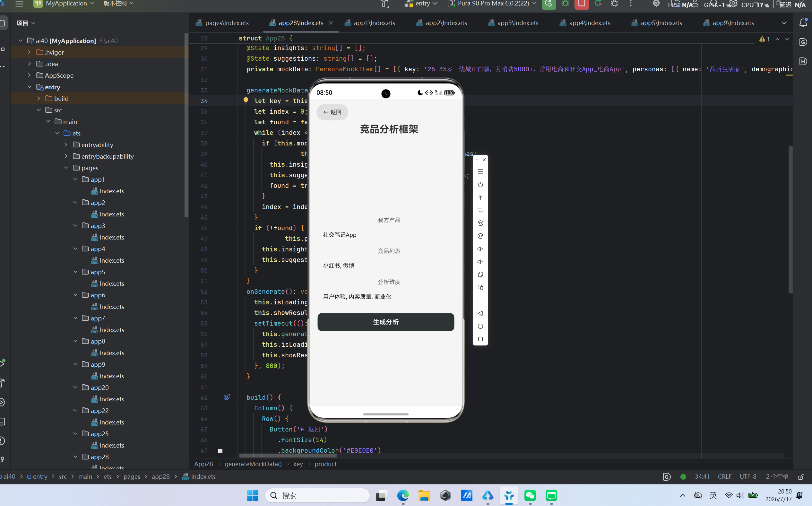812x506 pixels.
Task: Run the entry app with green button
Action: pyautogui.click(x=549, y=4)
